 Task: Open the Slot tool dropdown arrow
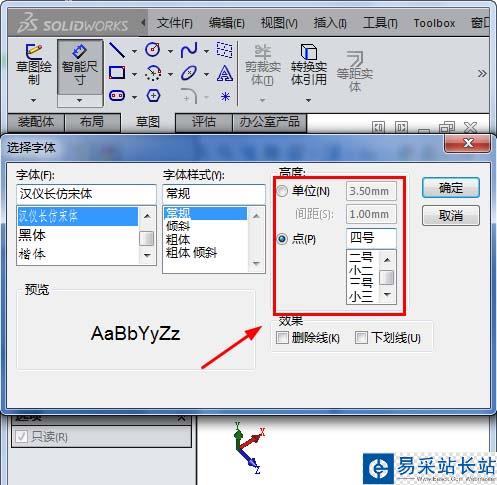point(134,97)
